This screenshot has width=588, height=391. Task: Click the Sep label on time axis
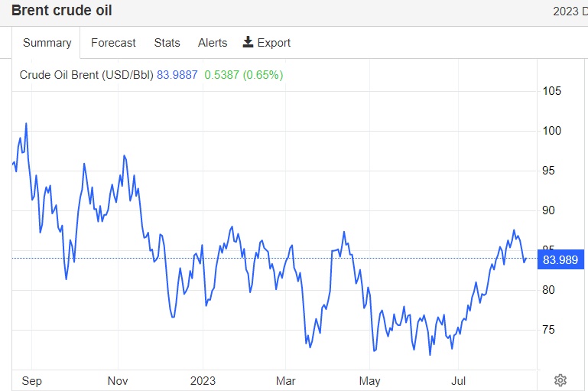coord(33,380)
